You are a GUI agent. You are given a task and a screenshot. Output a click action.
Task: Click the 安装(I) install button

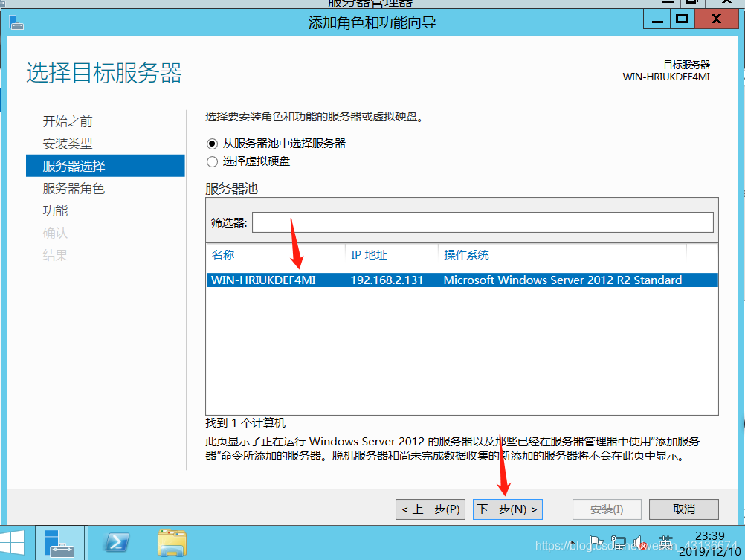[607, 509]
